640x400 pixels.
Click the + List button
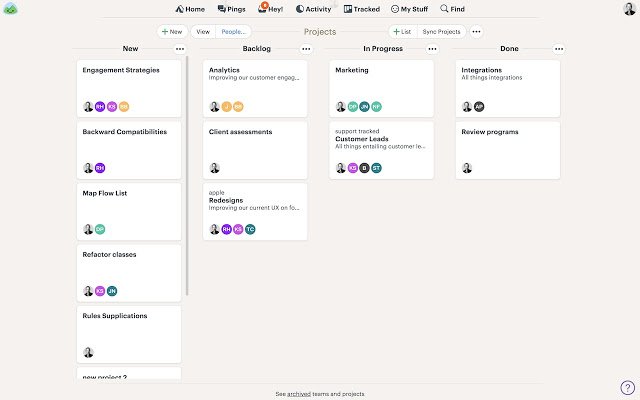402,31
